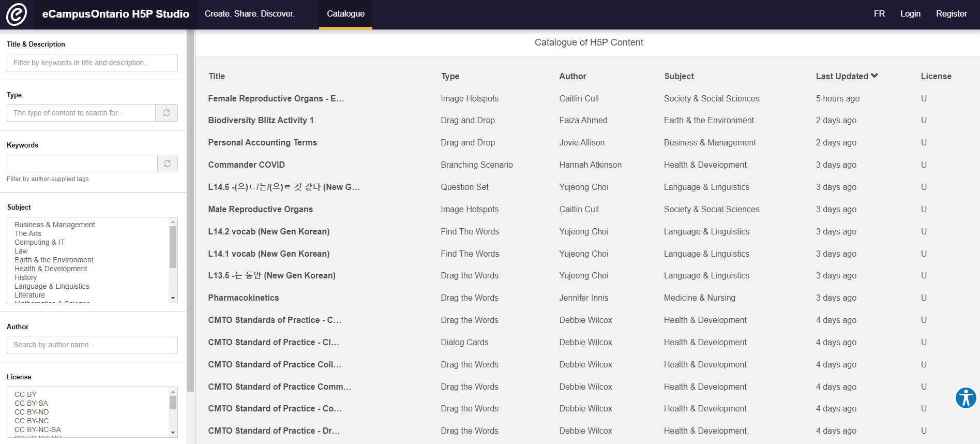Reset the Type filter with refresh icon
This screenshot has height=444, width=980.
167,113
